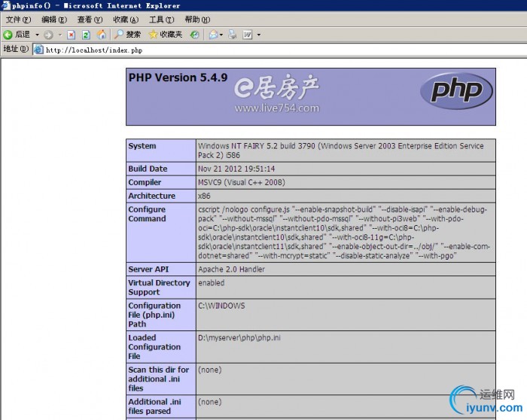Click the 'x86' architecture value
Image resolution: width=527 pixels, height=420 pixels.
coord(204,196)
